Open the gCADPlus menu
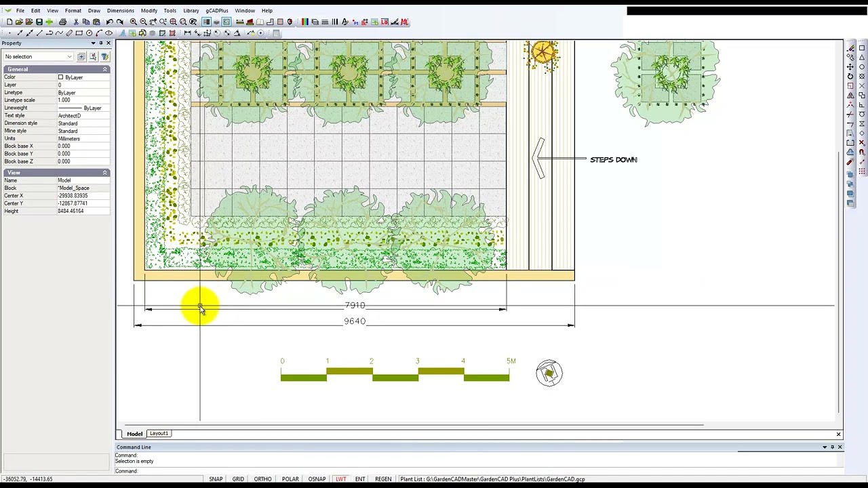This screenshot has height=488, width=868. 217,11
